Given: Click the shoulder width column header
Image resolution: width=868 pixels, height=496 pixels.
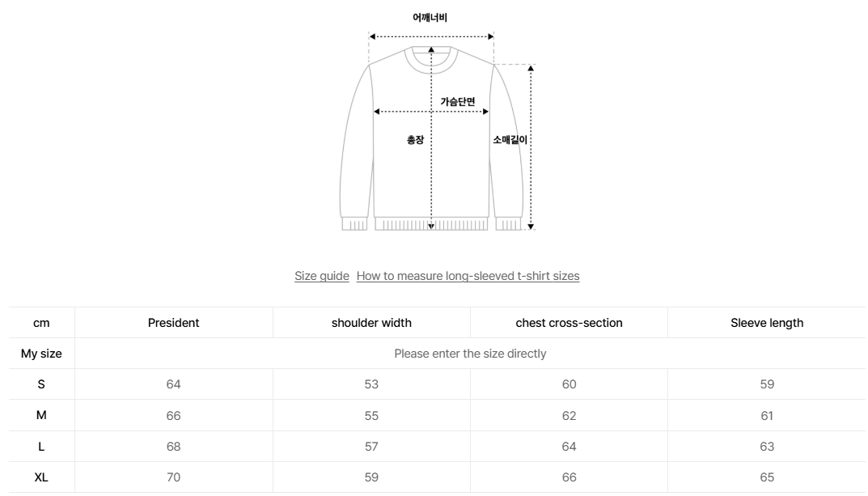Looking at the screenshot, I should [371, 323].
